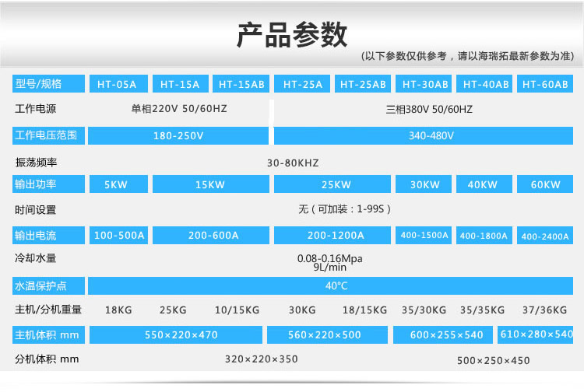This screenshot has width=584, height=392.
Task: Select the 400-2400A output current cell
Action: click(545, 236)
